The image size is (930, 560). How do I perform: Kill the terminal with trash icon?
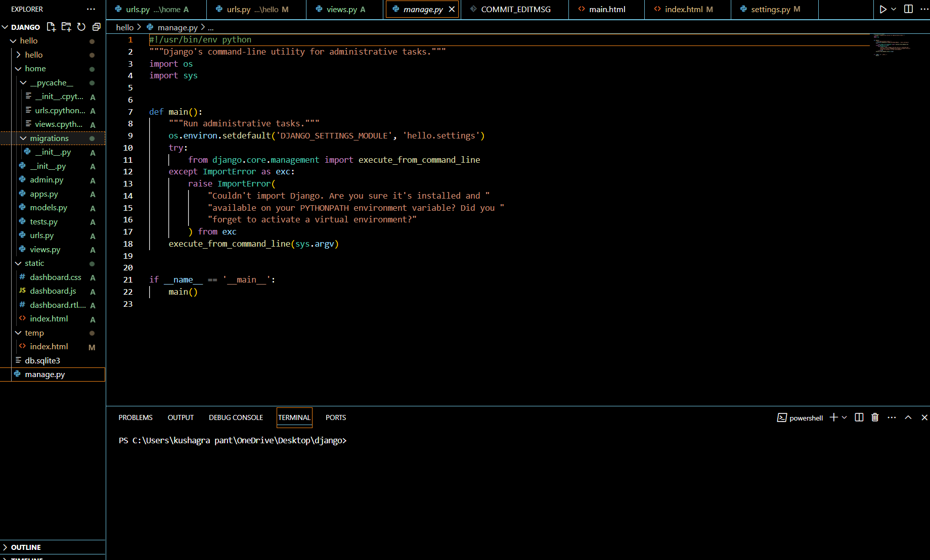(875, 417)
